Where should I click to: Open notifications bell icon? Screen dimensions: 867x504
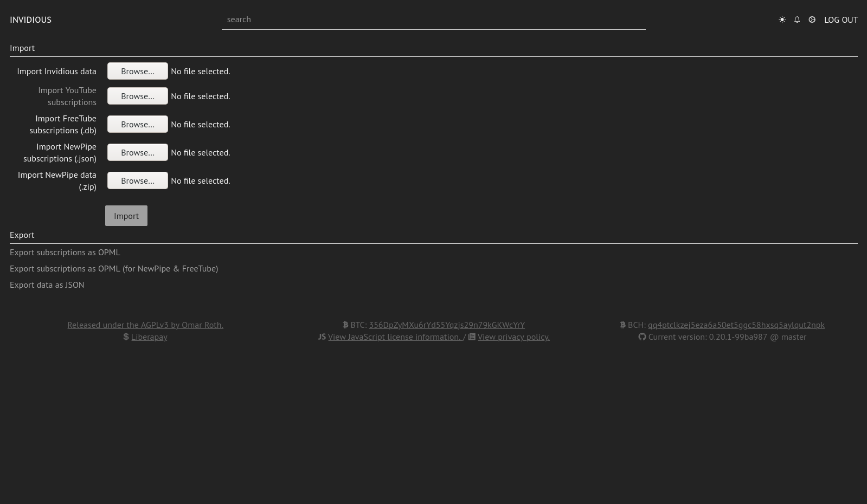[x=797, y=20]
